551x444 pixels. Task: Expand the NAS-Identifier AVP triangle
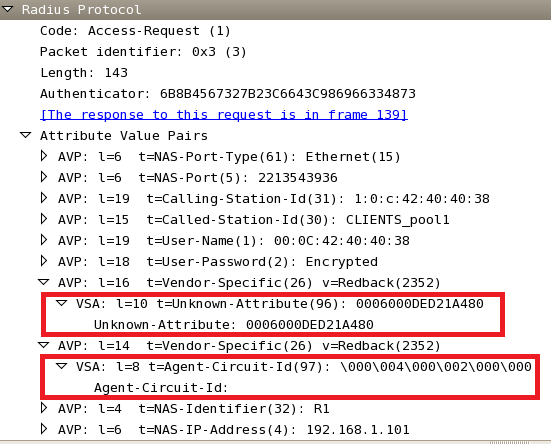click(44, 408)
